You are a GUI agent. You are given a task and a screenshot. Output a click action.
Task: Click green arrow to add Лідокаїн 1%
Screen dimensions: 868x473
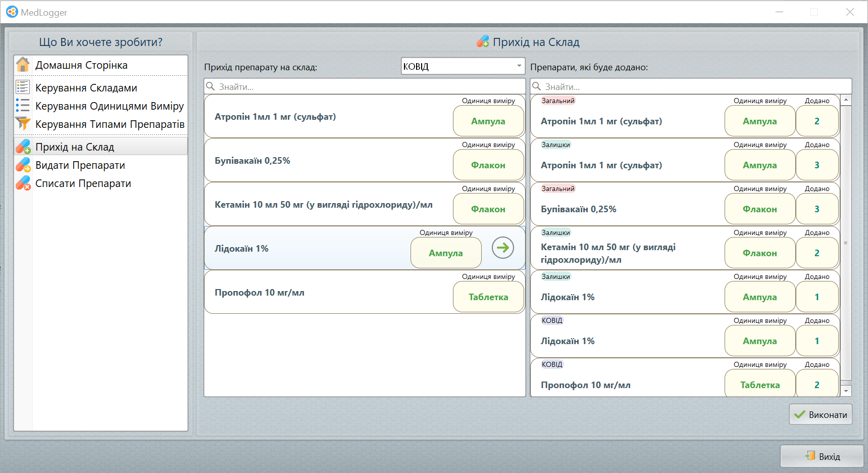(x=502, y=248)
